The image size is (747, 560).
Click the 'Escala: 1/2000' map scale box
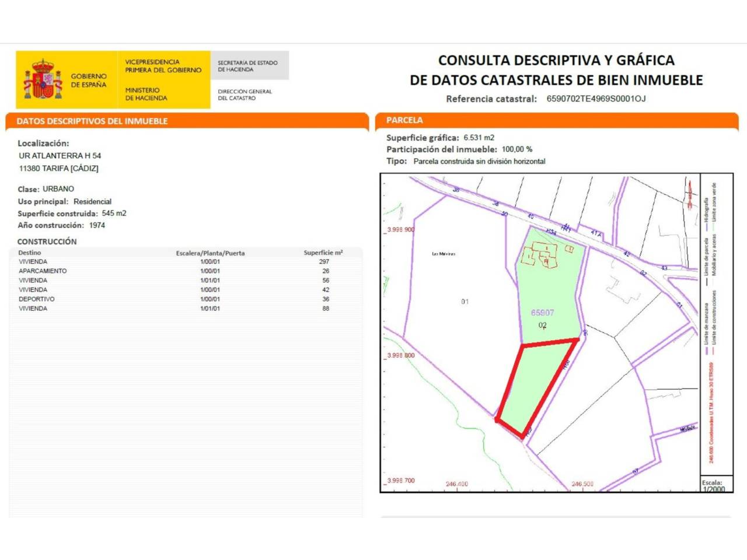pos(713,485)
